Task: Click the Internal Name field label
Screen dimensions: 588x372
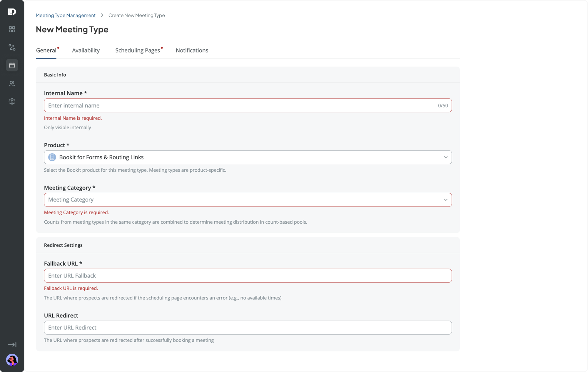Action: pos(66,93)
